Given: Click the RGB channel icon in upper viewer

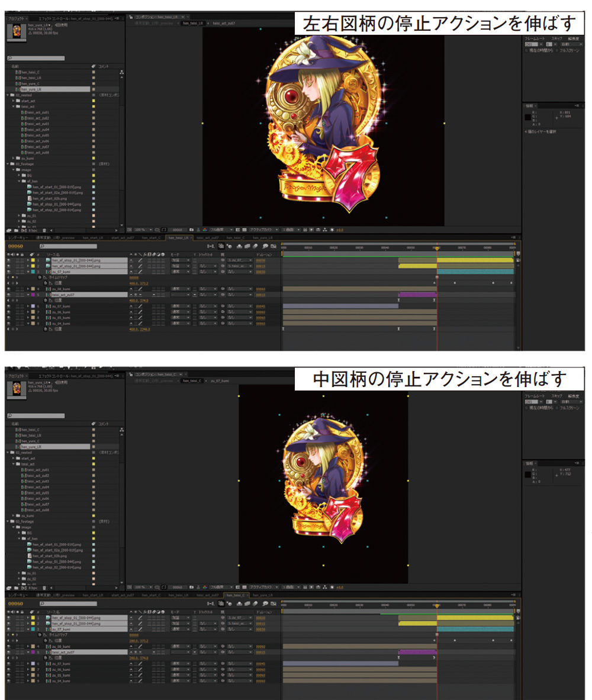Looking at the screenshot, I should (205, 230).
